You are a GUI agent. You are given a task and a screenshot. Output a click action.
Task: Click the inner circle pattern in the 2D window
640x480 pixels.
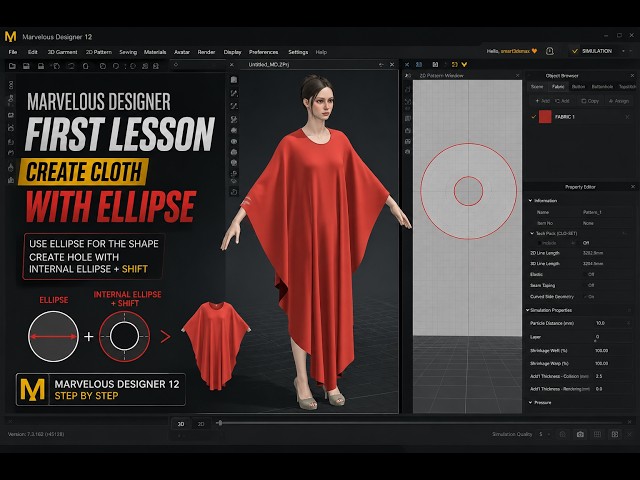coord(468,191)
